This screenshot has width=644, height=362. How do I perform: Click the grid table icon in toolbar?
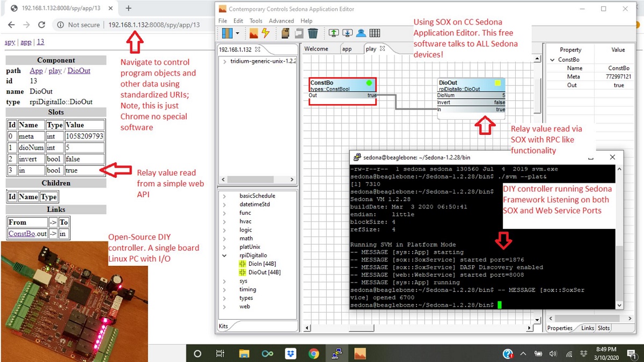375,33
